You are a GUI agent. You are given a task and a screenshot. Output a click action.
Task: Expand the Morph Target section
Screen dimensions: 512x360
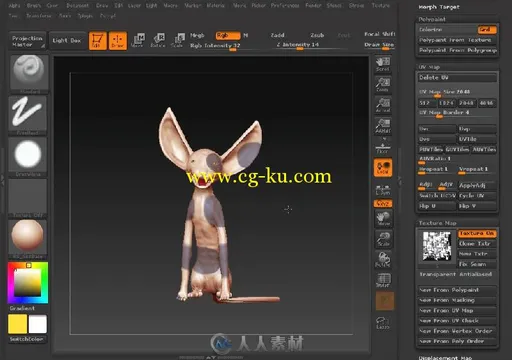pos(439,7)
